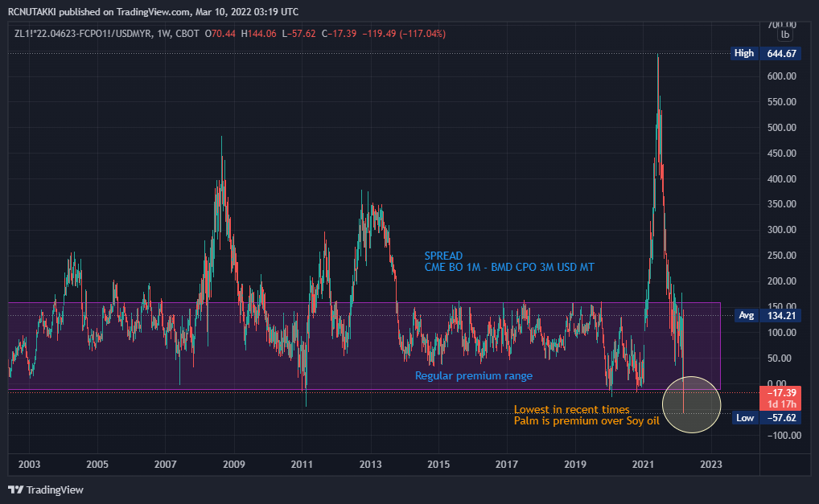Click the close value C-17.39
This screenshot has width=819, height=504.
(339, 34)
